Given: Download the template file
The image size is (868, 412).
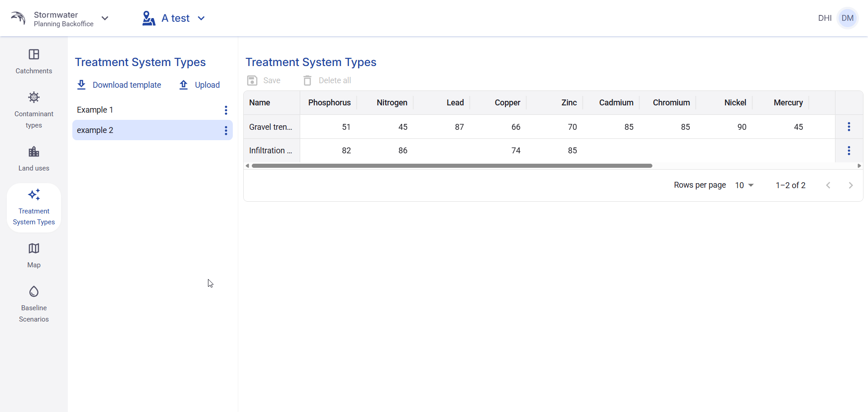Looking at the screenshot, I should pos(119,85).
